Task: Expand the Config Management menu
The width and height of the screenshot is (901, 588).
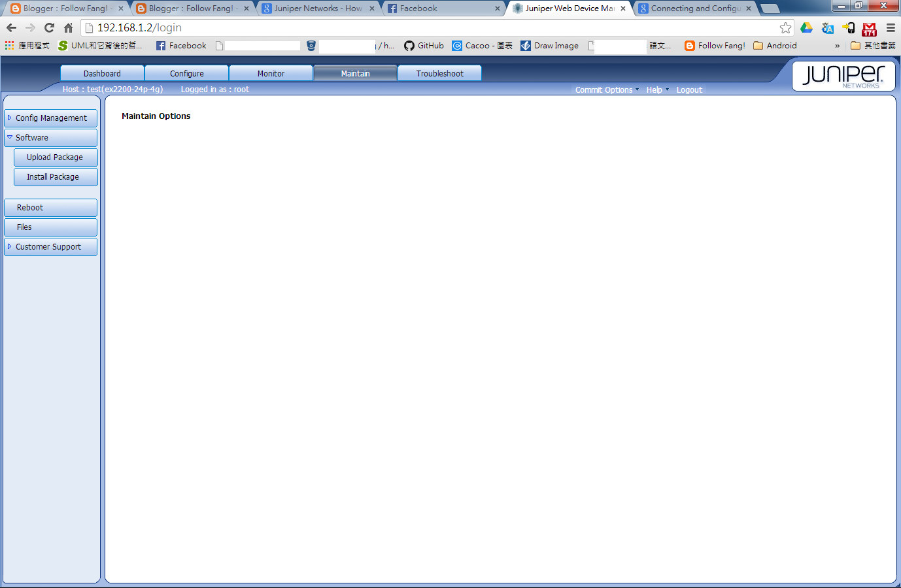Action: (51, 118)
